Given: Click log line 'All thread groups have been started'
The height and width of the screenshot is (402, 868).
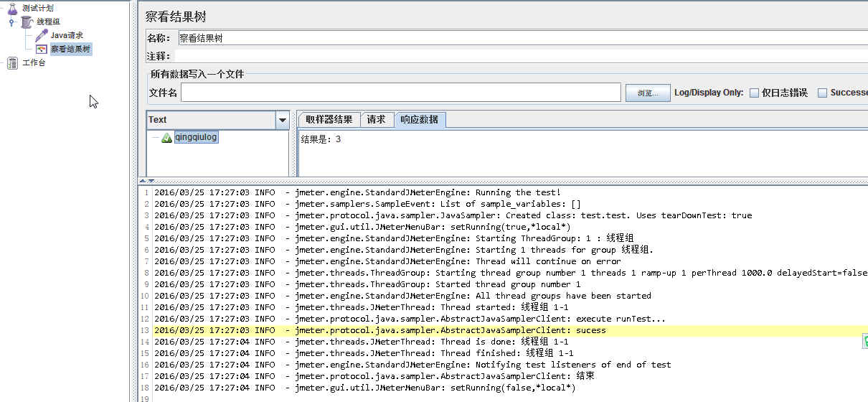Looking at the screenshot, I should click(x=402, y=296).
